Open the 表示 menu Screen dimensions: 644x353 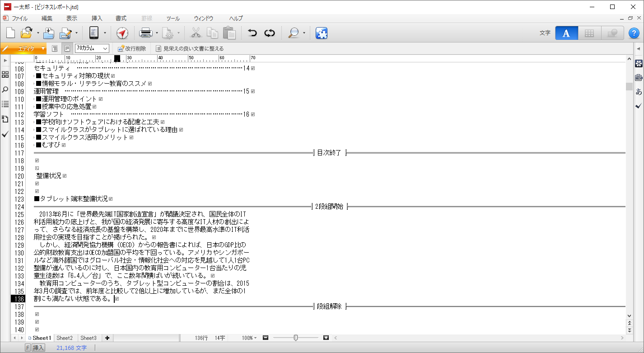[72, 19]
